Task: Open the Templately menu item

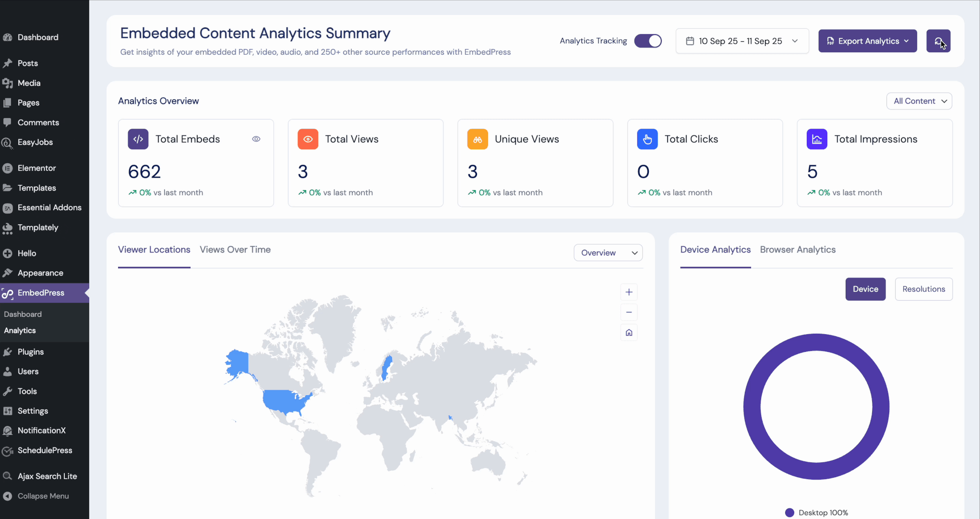Action: (x=44, y=227)
